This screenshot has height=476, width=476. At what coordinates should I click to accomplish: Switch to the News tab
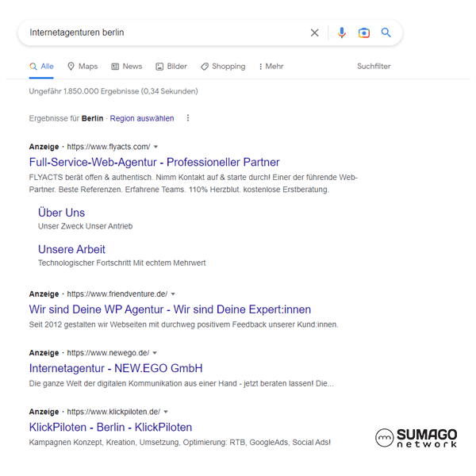127,66
